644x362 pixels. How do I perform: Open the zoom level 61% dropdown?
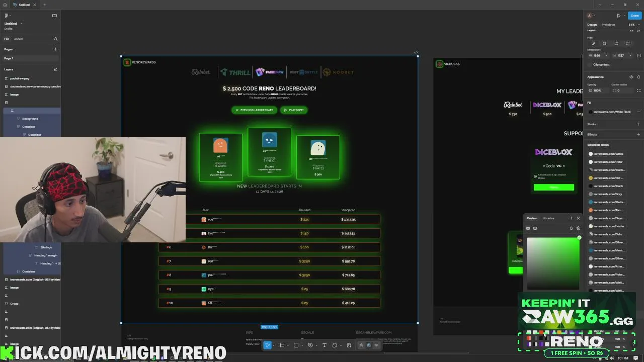click(633, 25)
